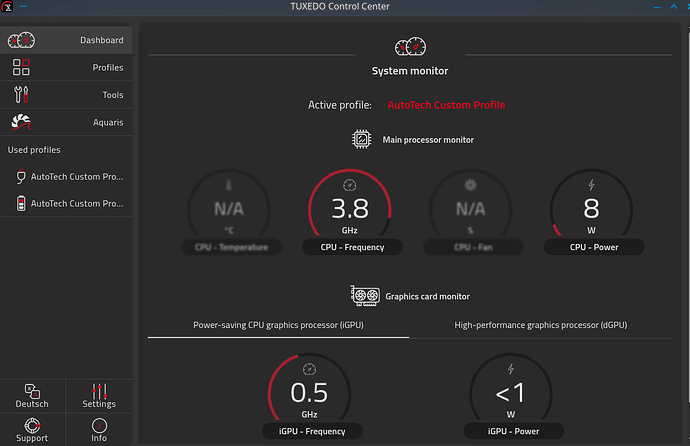Click the System monitor heading text
The image size is (690, 446).
pos(410,71)
